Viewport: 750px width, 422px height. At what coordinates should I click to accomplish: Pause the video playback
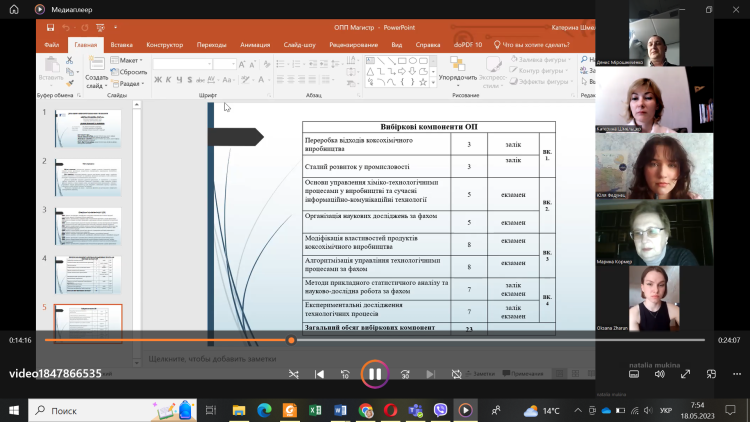point(374,374)
